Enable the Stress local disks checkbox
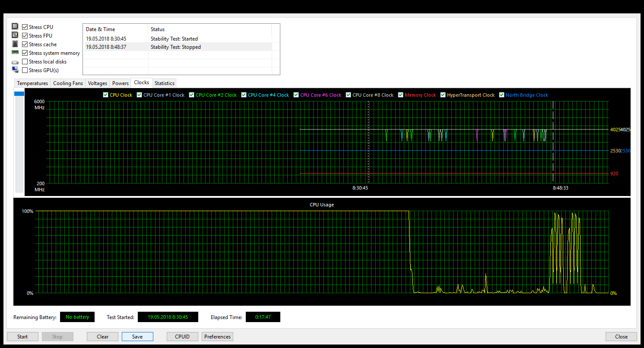 click(25, 62)
